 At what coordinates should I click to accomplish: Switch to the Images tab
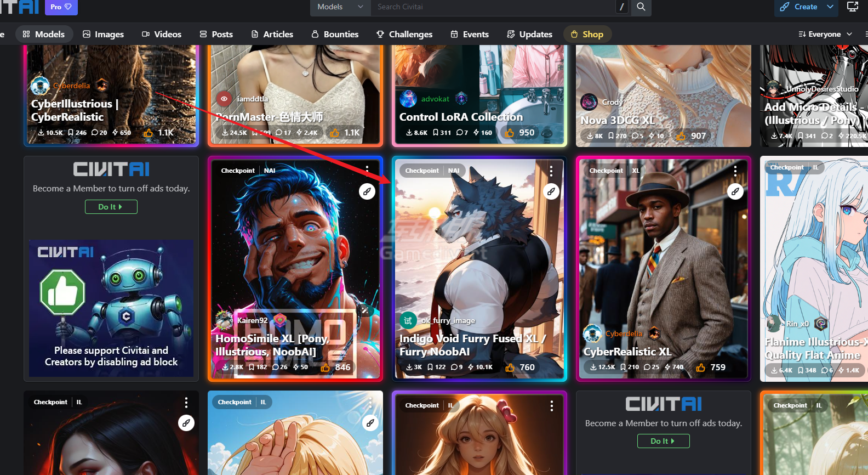(x=104, y=34)
